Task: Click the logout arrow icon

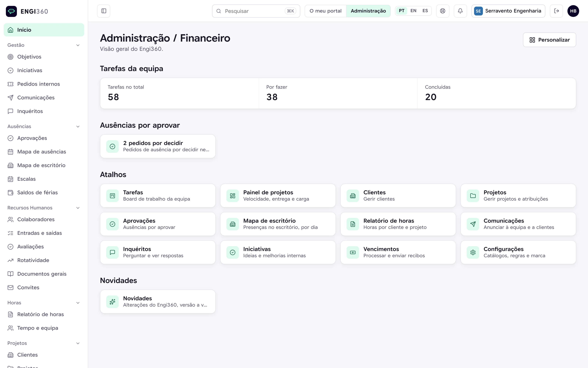Action: (x=556, y=11)
